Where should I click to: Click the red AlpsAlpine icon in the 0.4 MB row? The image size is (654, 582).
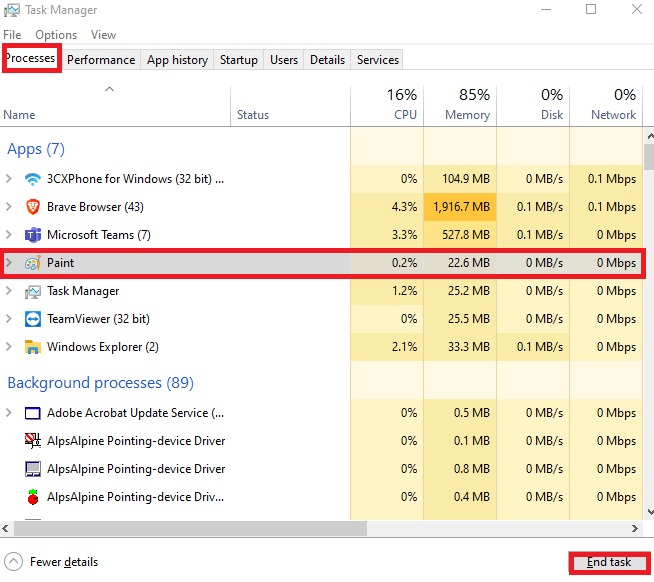point(33,497)
